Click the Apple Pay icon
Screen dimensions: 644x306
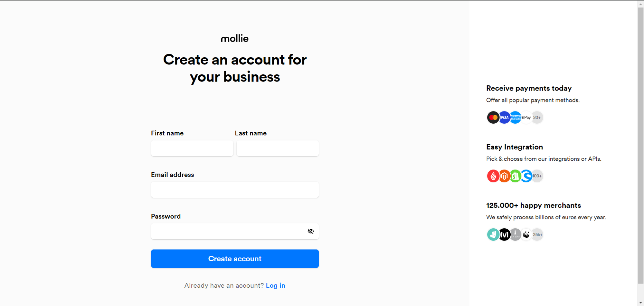click(526, 117)
